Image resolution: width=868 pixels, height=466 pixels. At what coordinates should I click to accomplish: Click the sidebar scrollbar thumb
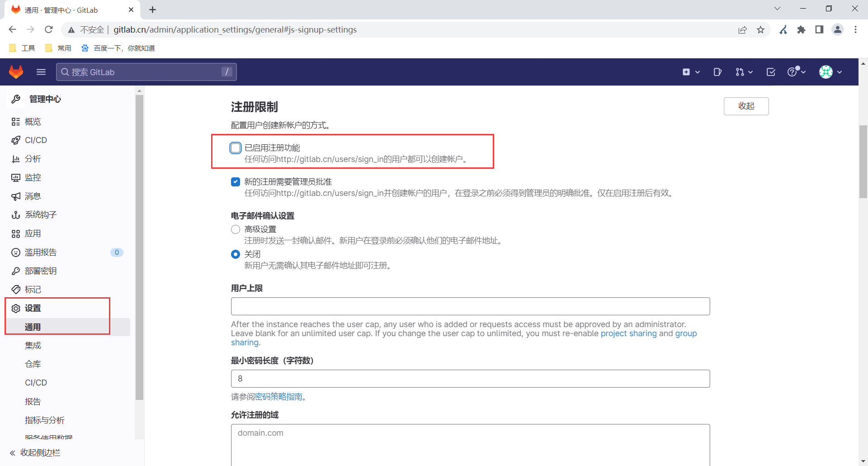point(139,247)
